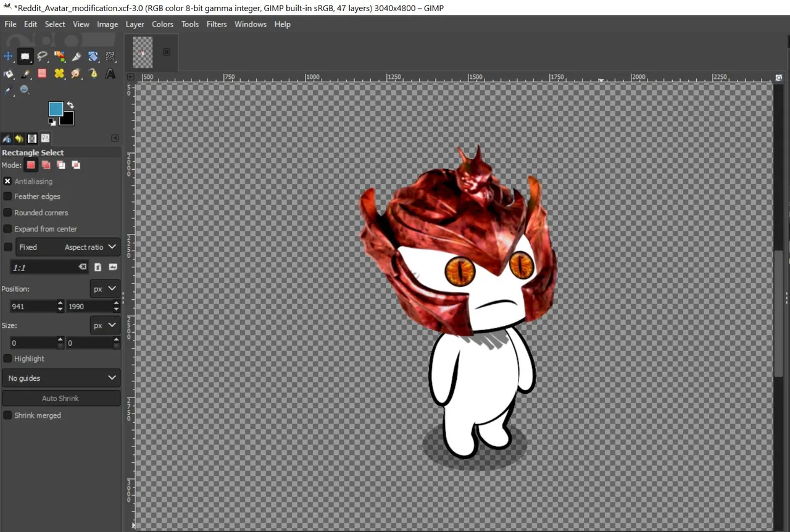The image size is (790, 532).
Task: Enable Shrink merged checkbox
Action: [7, 415]
